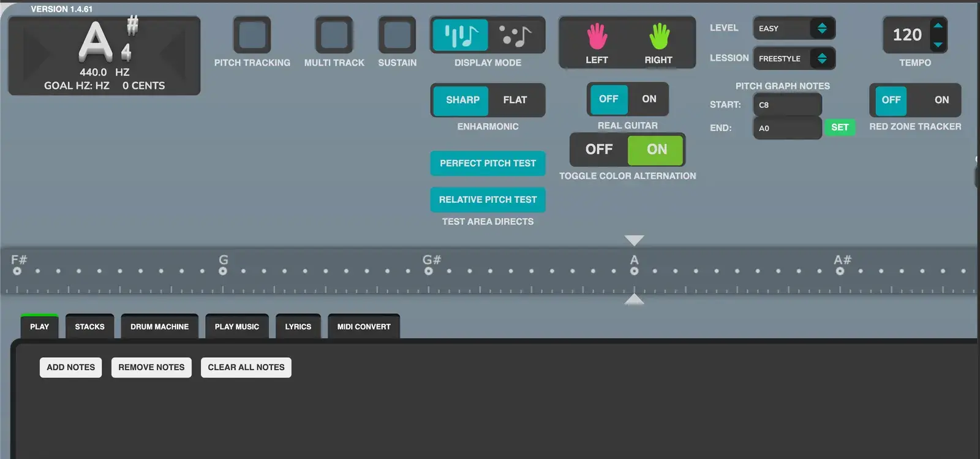Viewport: 980px width, 459px height.
Task: Click the Remove Notes button
Action: click(151, 368)
